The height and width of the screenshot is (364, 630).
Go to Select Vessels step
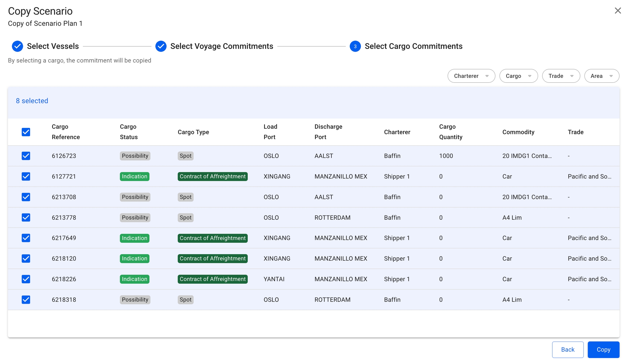pyautogui.click(x=53, y=46)
